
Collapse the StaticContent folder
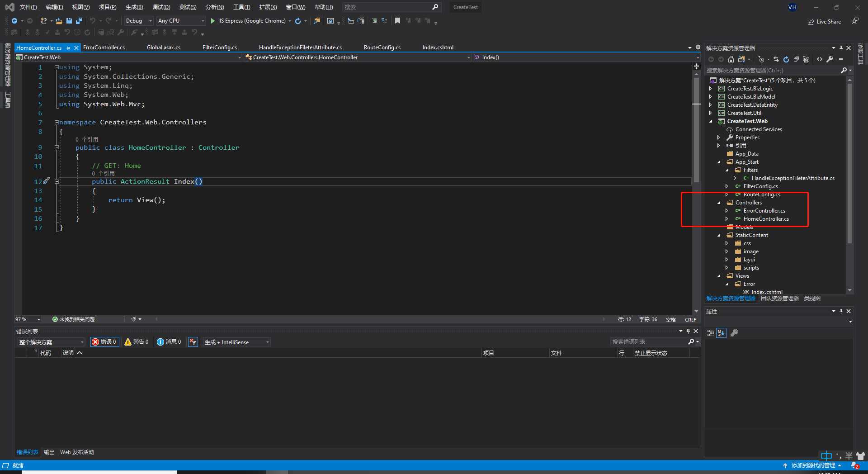tap(719, 235)
